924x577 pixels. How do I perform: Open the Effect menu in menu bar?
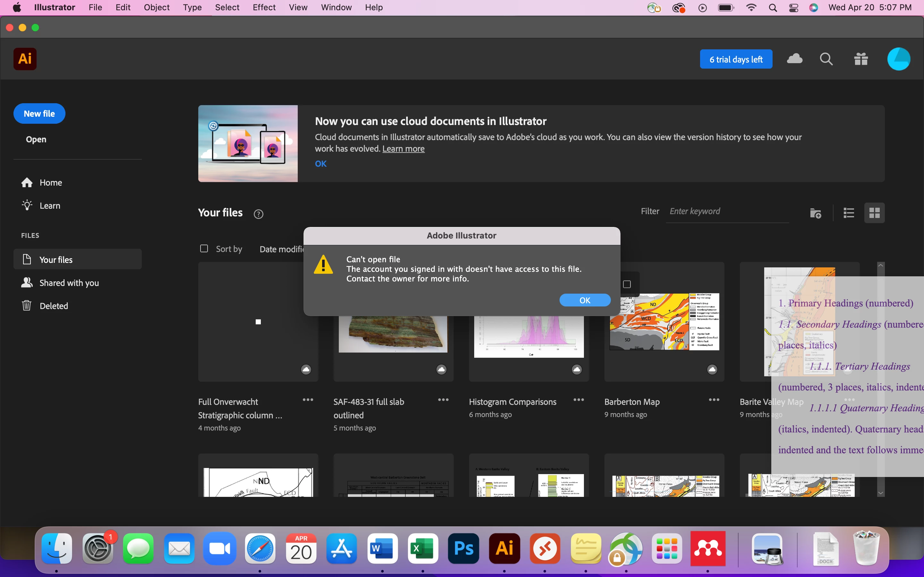click(x=264, y=7)
